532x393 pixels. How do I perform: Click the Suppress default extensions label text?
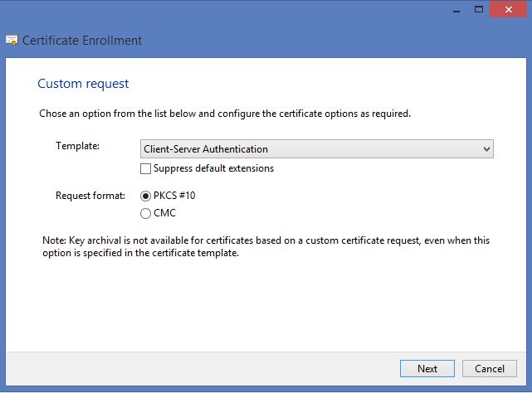click(213, 168)
